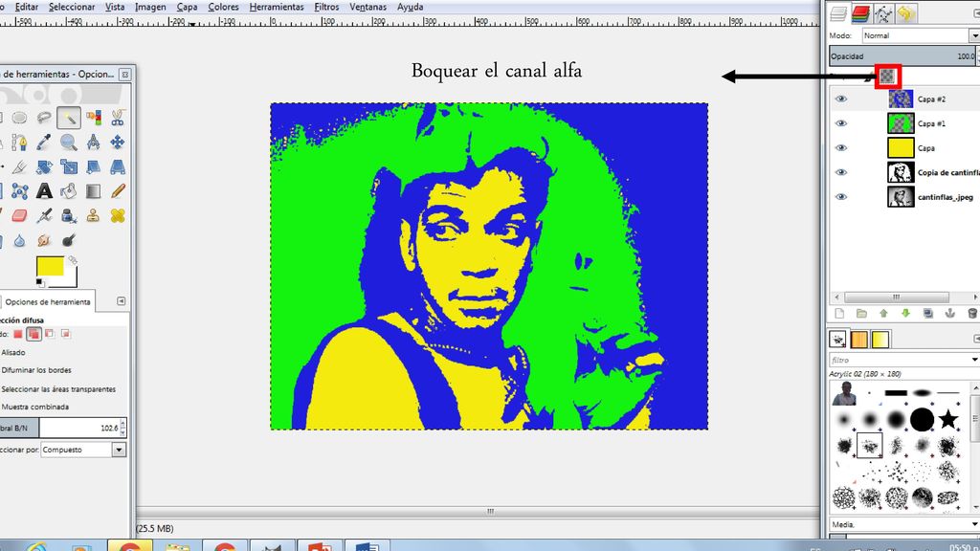980x551 pixels.
Task: Select the Cage Transform tool
Action: pos(19,191)
